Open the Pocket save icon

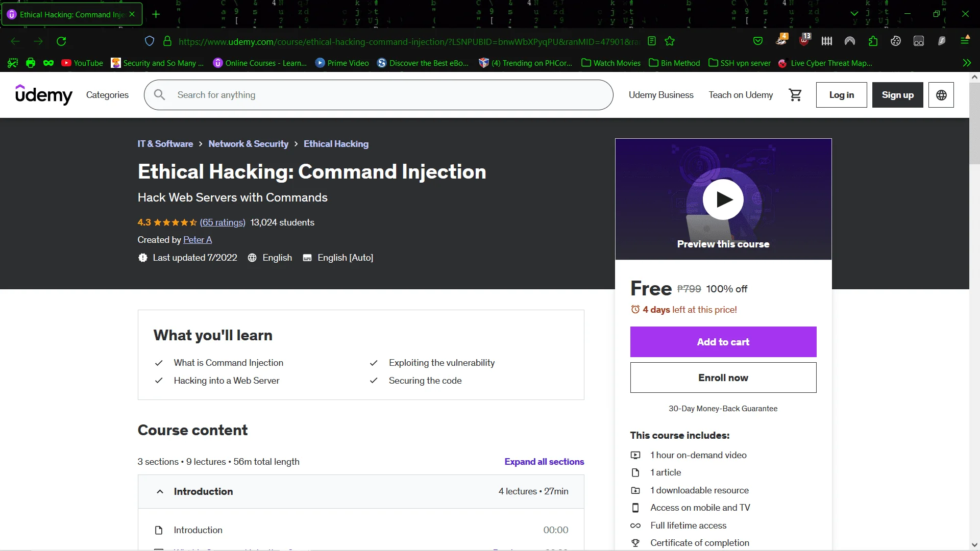758,41
